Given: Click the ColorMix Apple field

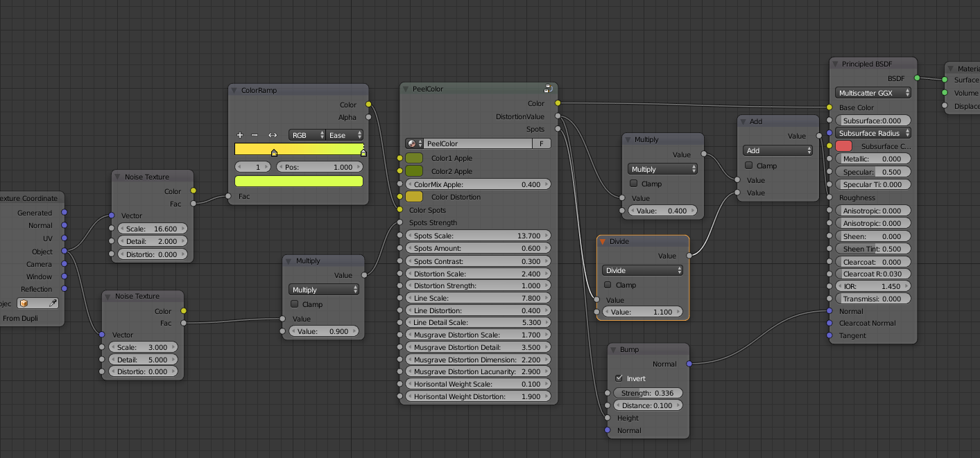Looking at the screenshot, I should pos(479,184).
